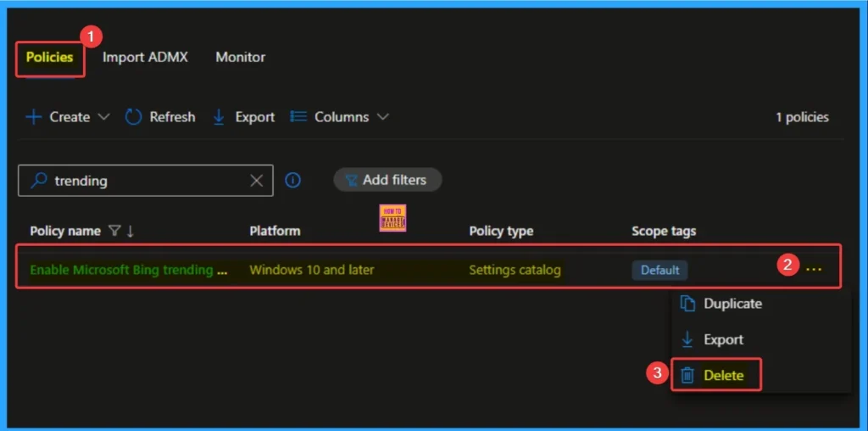Click the Add filters button
The height and width of the screenshot is (431, 868).
click(387, 180)
